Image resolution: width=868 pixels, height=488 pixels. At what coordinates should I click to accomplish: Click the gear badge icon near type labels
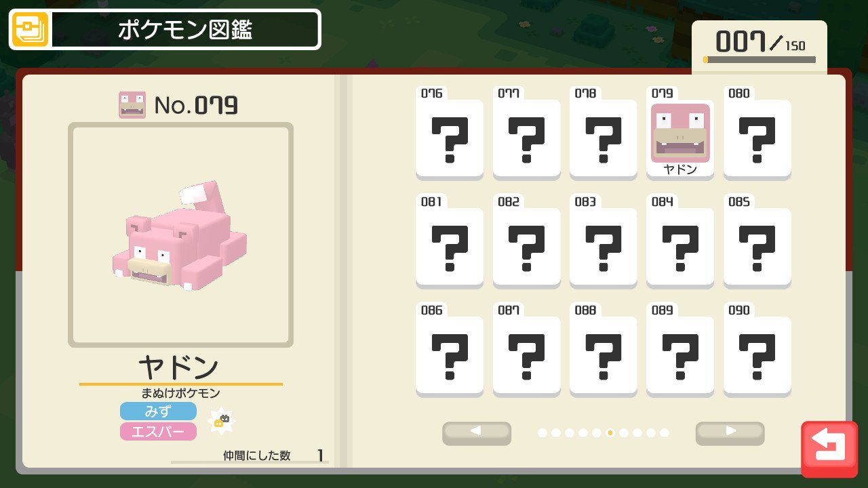[221, 421]
